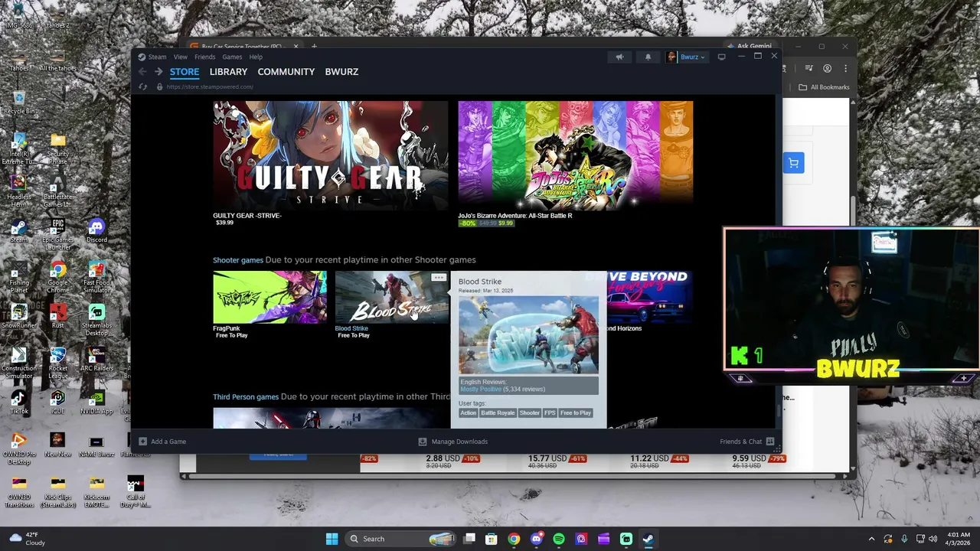The image size is (980, 551).
Task: Open the ARC Raiders desktop shortcut
Action: pos(96,359)
